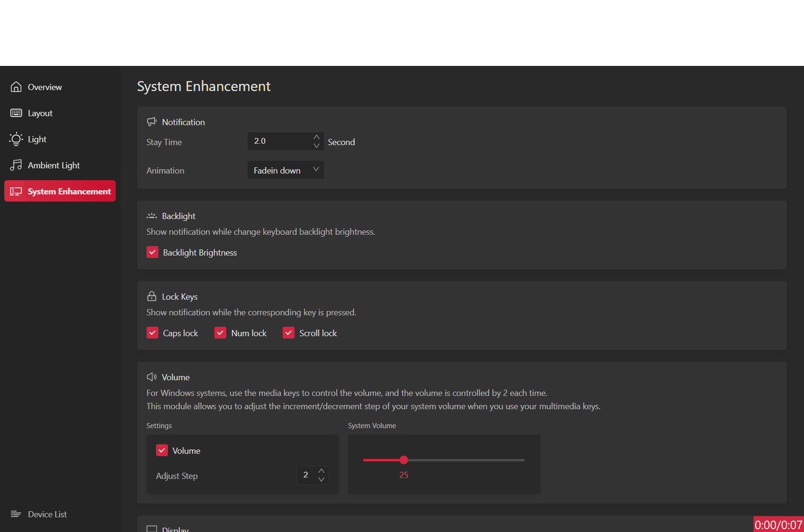Image resolution: width=804 pixels, height=532 pixels.
Task: Open the Device List
Action: coord(60,514)
